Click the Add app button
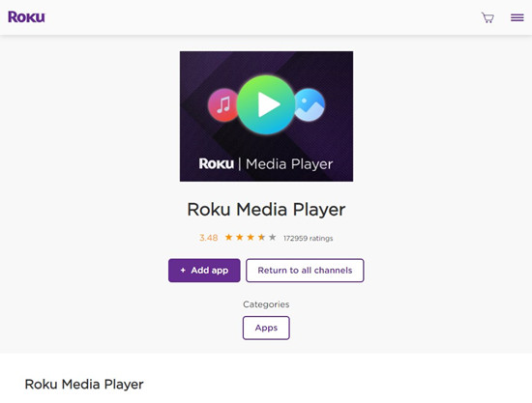Viewport: 532px width, 403px height. (204, 271)
